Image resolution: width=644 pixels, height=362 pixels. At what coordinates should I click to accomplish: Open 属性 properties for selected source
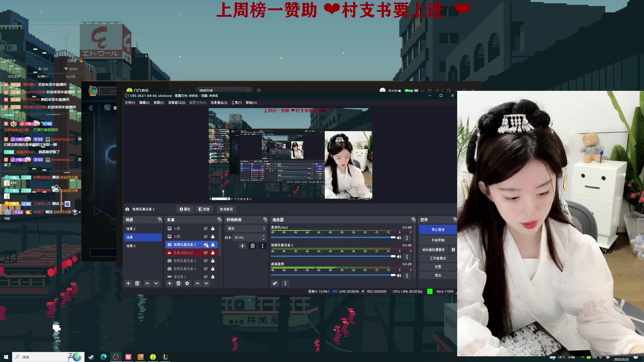[185, 209]
